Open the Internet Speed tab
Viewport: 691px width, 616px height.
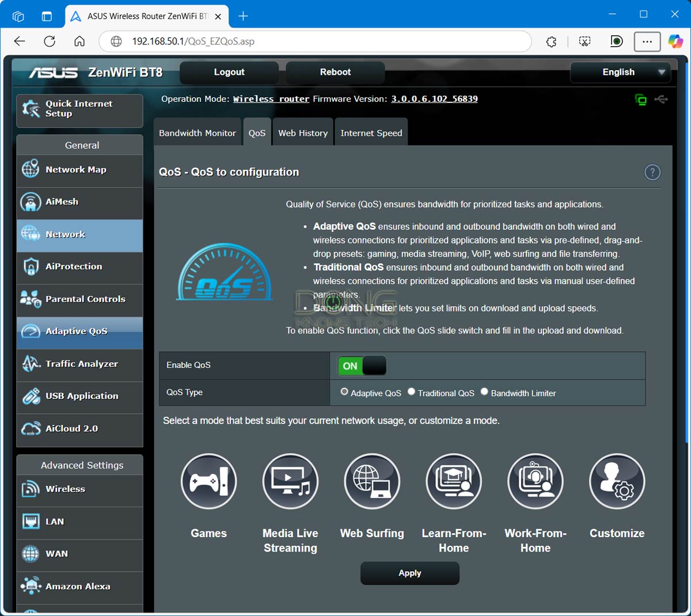(x=371, y=133)
